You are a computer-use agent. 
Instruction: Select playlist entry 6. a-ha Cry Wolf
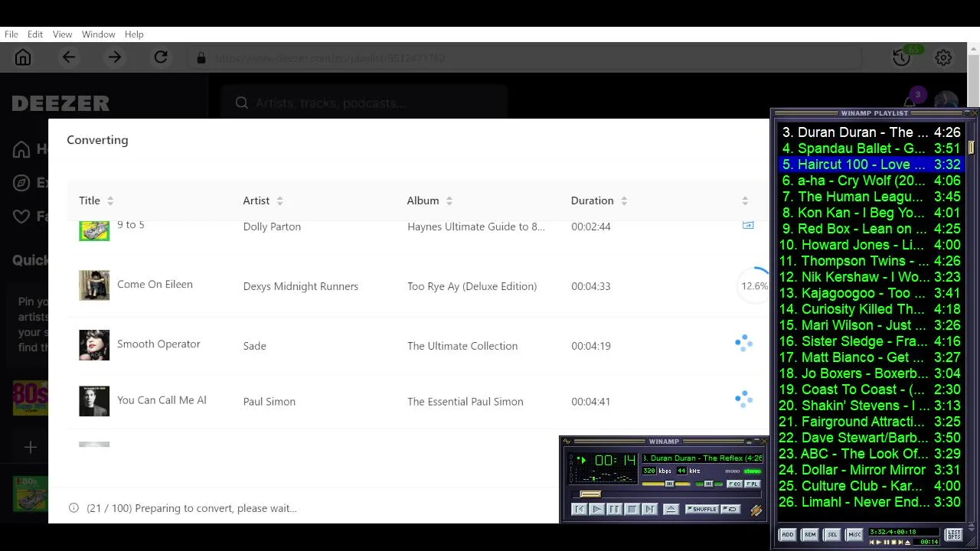tap(871, 181)
